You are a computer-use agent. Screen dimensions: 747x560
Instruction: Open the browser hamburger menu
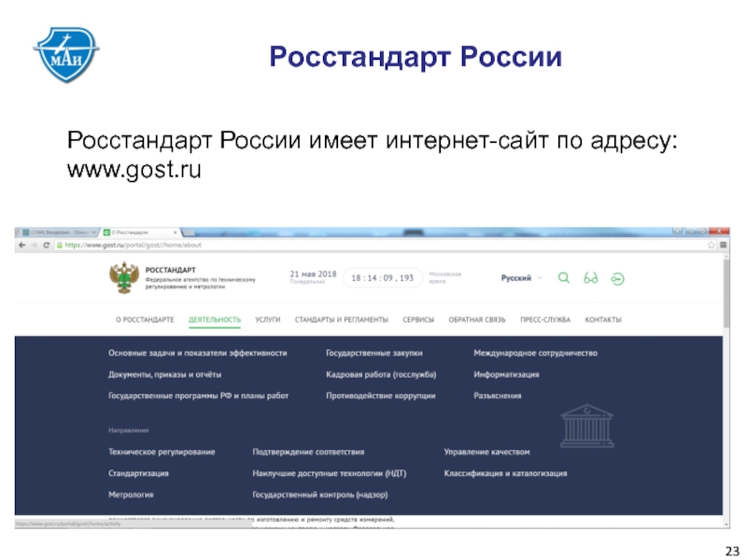pyautogui.click(x=723, y=245)
